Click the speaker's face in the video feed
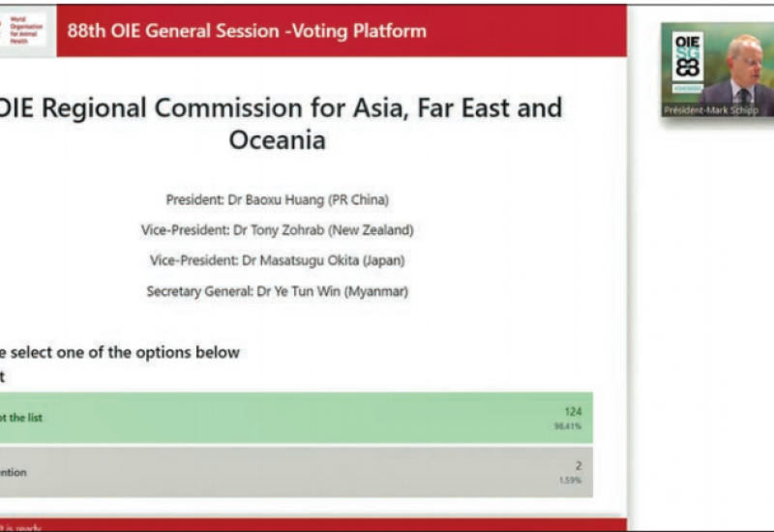The height and width of the screenshot is (532, 774). (x=745, y=56)
